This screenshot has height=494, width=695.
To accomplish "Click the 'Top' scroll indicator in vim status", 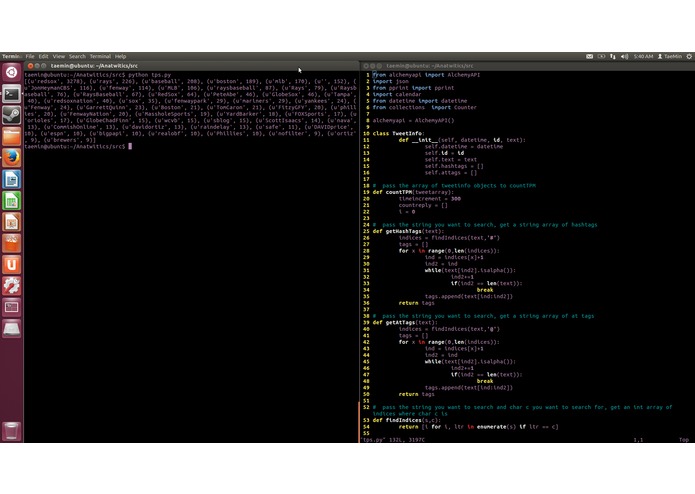I will (x=684, y=440).
